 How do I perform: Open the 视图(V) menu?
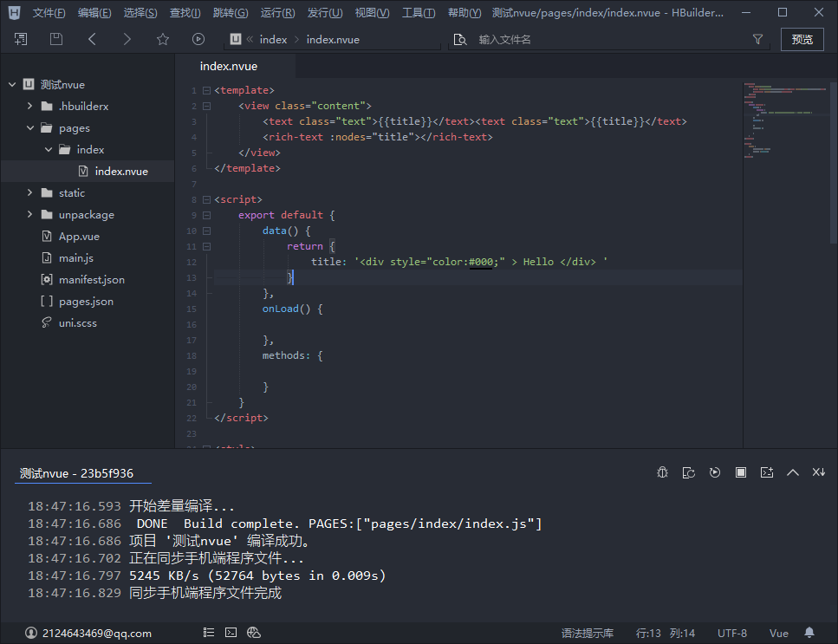tap(373, 12)
